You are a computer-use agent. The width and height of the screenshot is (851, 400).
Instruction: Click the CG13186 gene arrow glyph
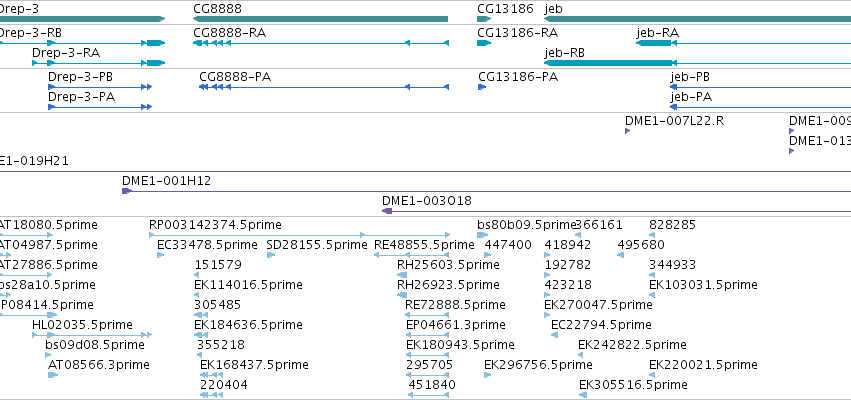tap(484, 19)
